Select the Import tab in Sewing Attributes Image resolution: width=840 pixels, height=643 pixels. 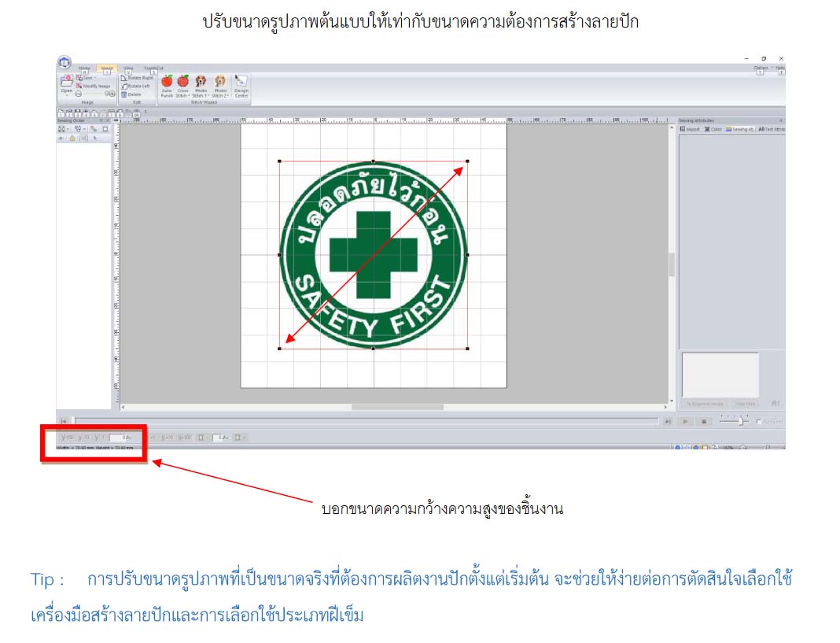690,129
